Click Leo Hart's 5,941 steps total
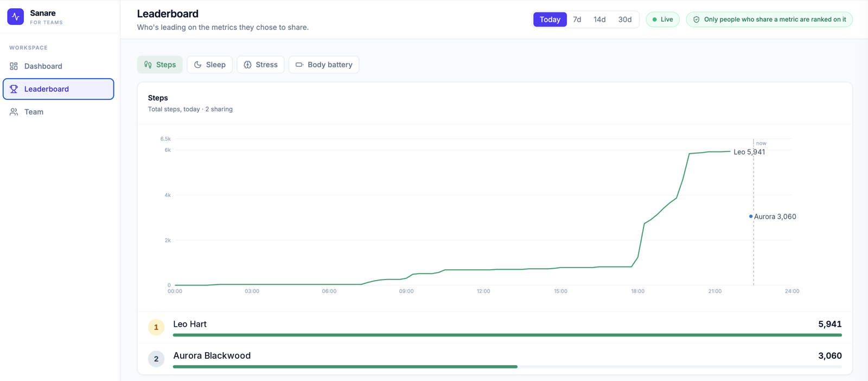Image resolution: width=868 pixels, height=381 pixels. tap(830, 324)
